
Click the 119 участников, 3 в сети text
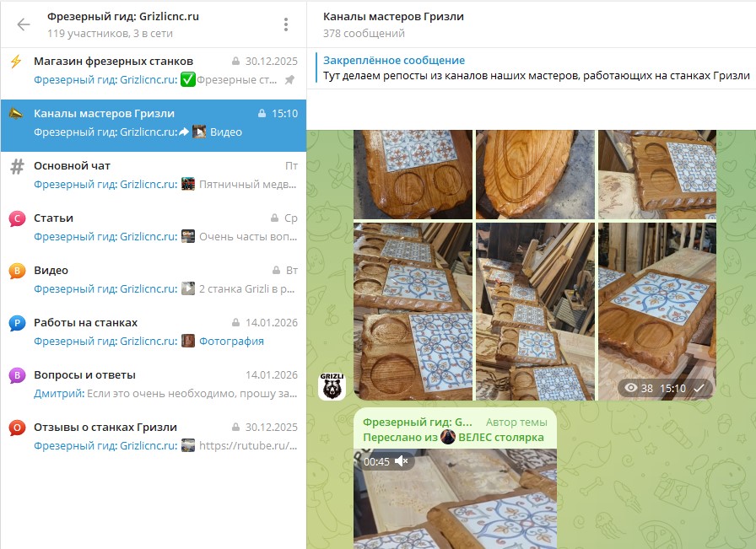(x=110, y=33)
